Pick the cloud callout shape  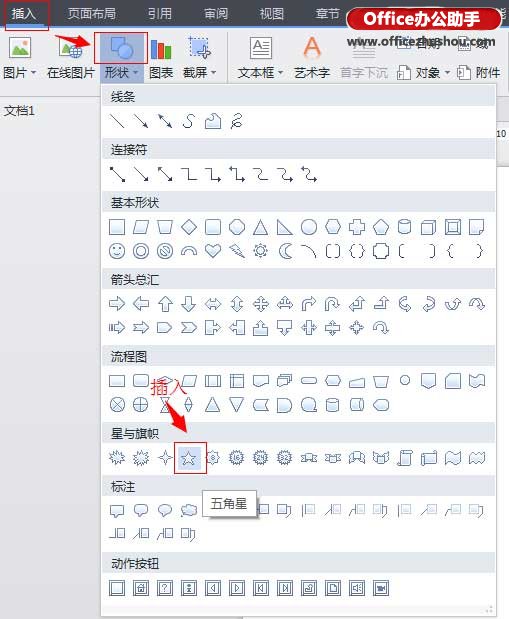coord(189,510)
